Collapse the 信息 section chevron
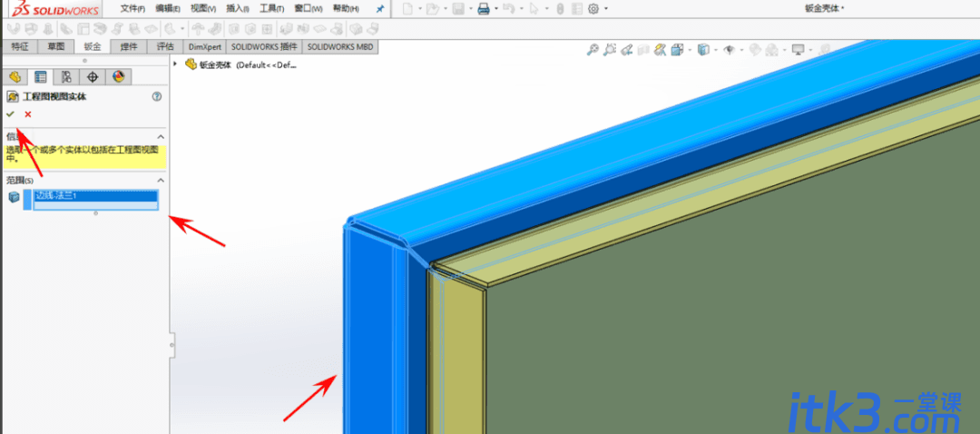The width and height of the screenshot is (980, 434). [x=160, y=136]
